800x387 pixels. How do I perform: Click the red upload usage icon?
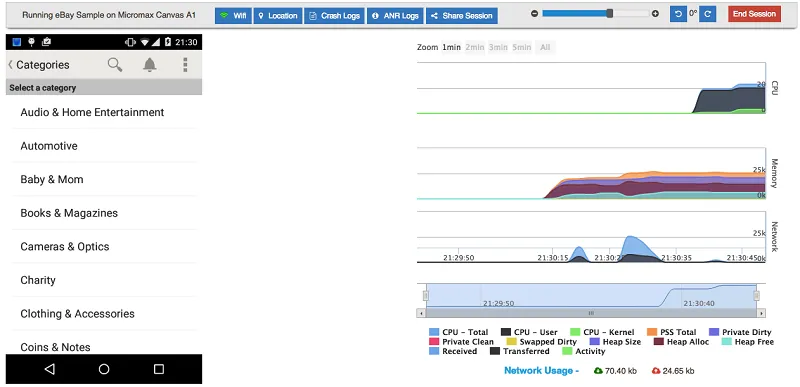pos(656,371)
